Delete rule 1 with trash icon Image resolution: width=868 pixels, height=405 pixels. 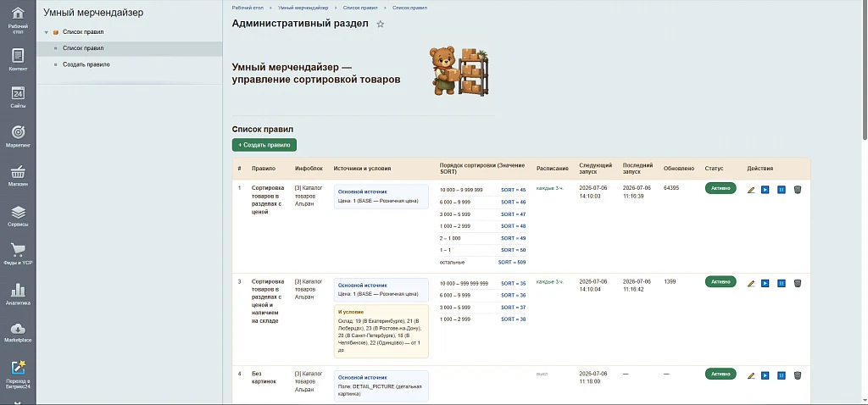[x=797, y=190]
